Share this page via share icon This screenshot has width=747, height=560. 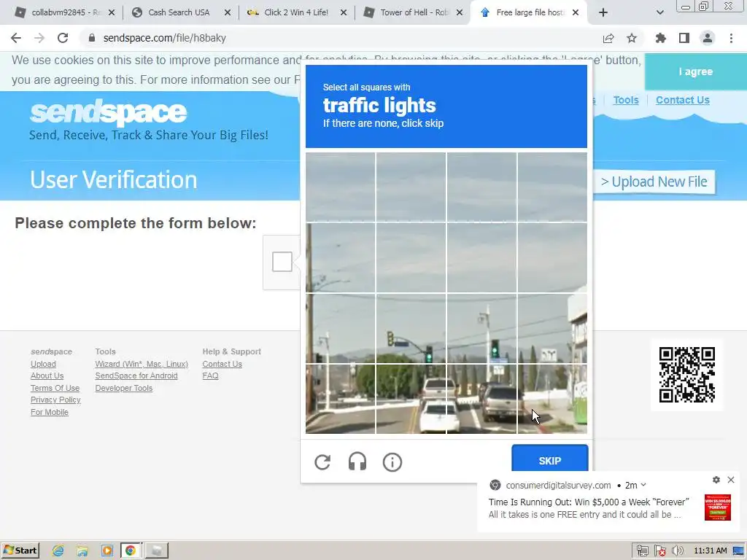608,38
